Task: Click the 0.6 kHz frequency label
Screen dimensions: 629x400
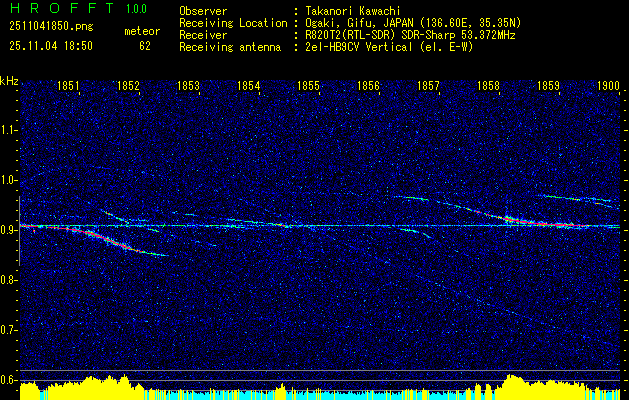Action: (x=8, y=380)
